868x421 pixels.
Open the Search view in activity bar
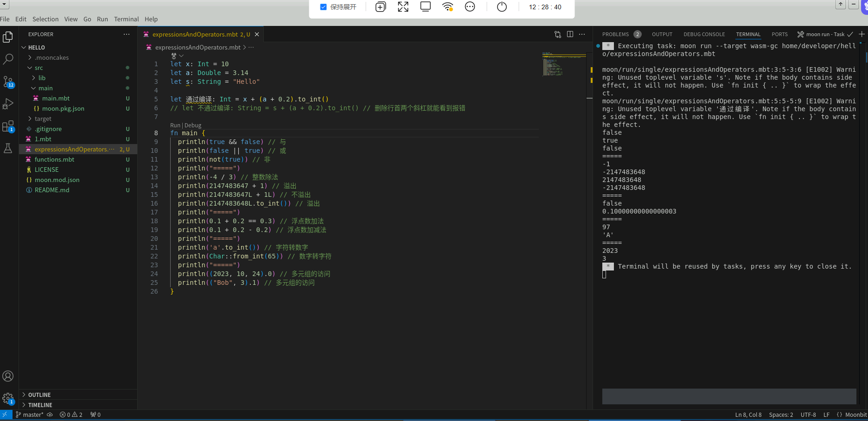pyautogui.click(x=8, y=59)
